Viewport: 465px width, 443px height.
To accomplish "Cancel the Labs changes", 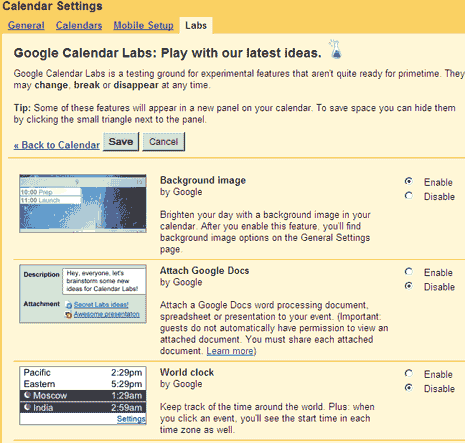I will [x=163, y=142].
